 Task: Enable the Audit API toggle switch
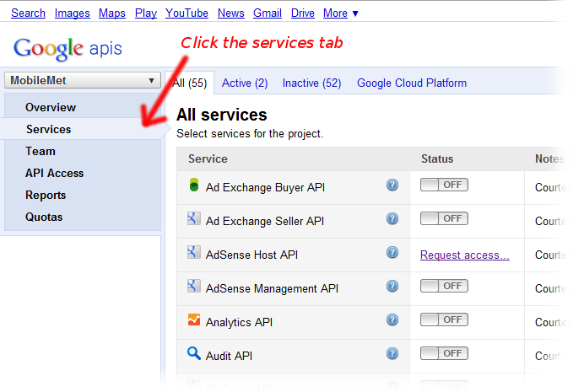(444, 354)
